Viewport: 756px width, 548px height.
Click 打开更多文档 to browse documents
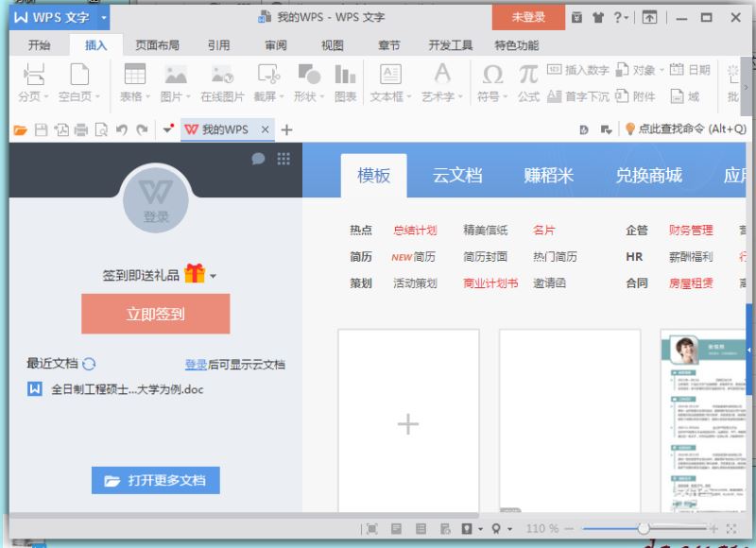tap(155, 480)
